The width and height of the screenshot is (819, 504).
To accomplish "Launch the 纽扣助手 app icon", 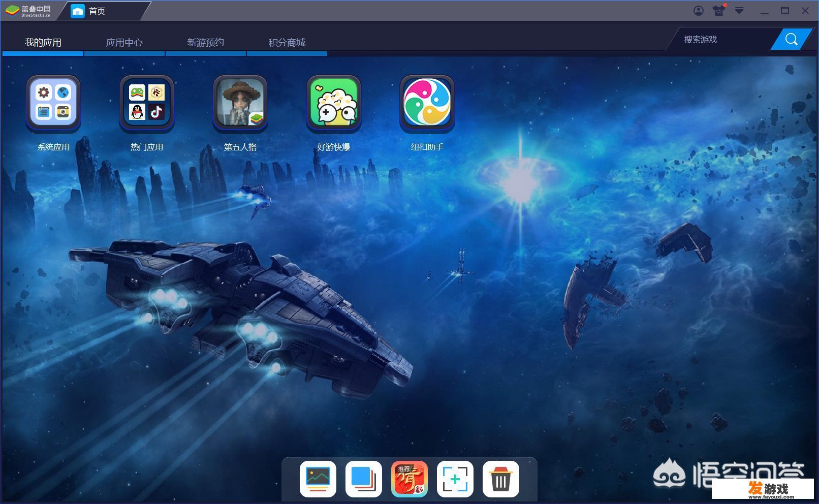I will (427, 103).
